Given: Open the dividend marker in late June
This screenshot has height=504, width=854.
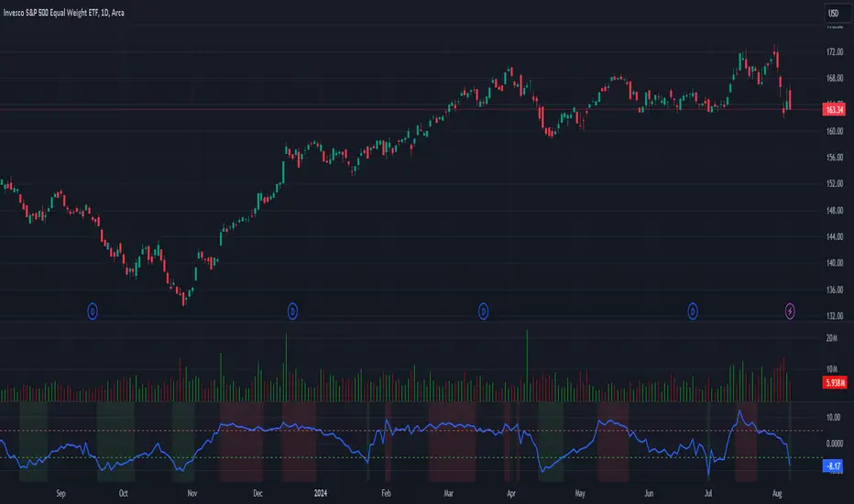Looking at the screenshot, I should click(x=693, y=312).
